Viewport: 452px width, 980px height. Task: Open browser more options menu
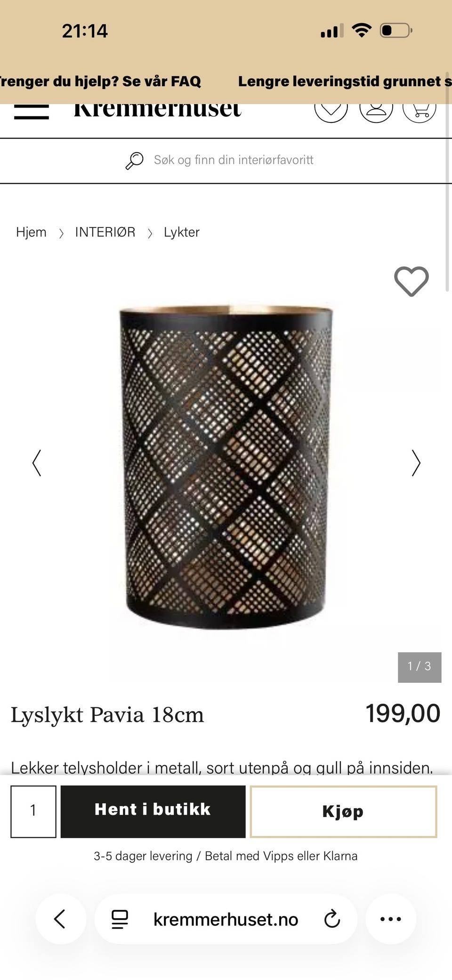391,919
